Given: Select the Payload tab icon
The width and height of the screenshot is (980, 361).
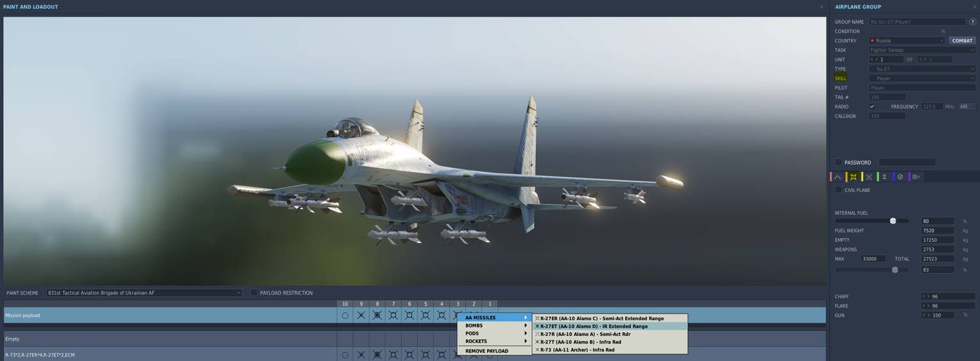Looking at the screenshot, I should pyautogui.click(x=853, y=177).
